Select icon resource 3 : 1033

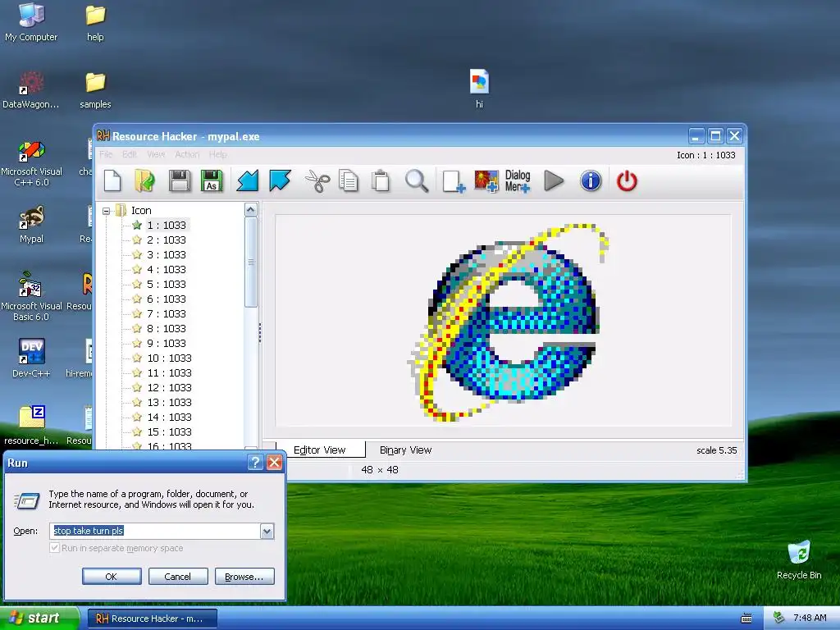(167, 254)
